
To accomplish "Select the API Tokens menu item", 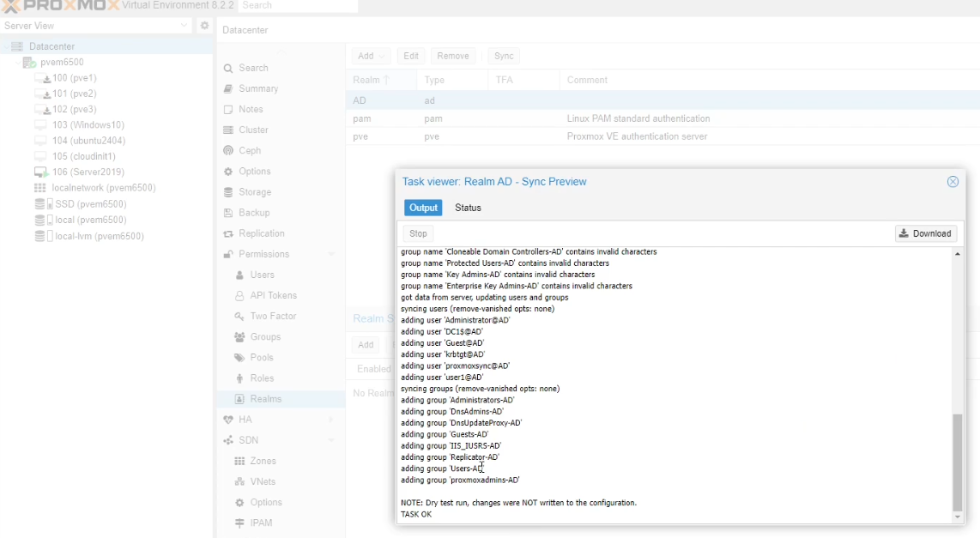I will coord(273,296).
